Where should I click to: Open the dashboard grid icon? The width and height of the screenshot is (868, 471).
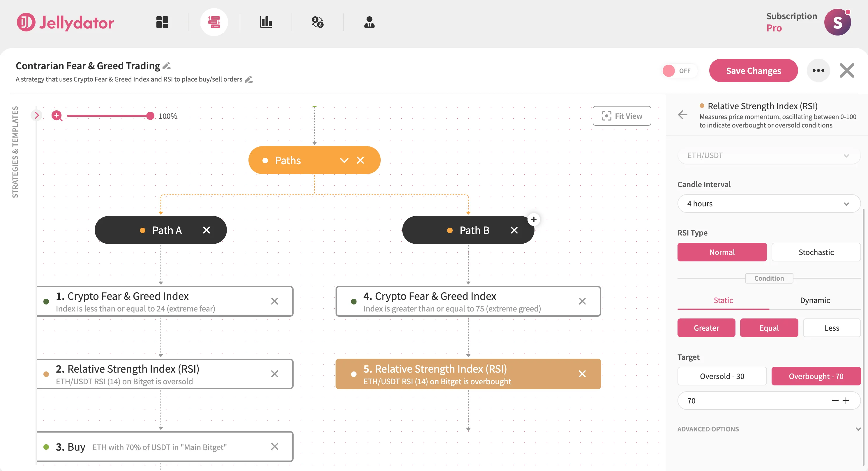[x=162, y=22]
